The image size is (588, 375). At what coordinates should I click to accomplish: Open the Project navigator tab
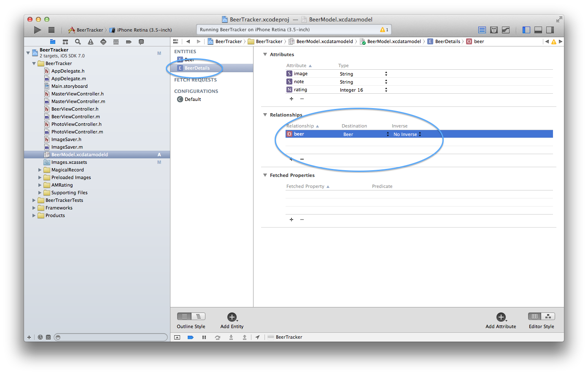(x=53, y=42)
